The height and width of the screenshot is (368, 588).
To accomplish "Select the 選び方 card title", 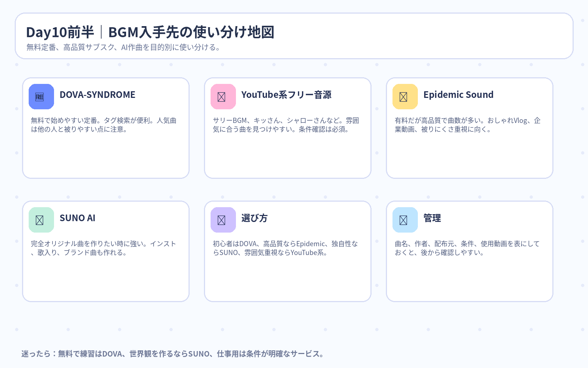I will pos(254,218).
